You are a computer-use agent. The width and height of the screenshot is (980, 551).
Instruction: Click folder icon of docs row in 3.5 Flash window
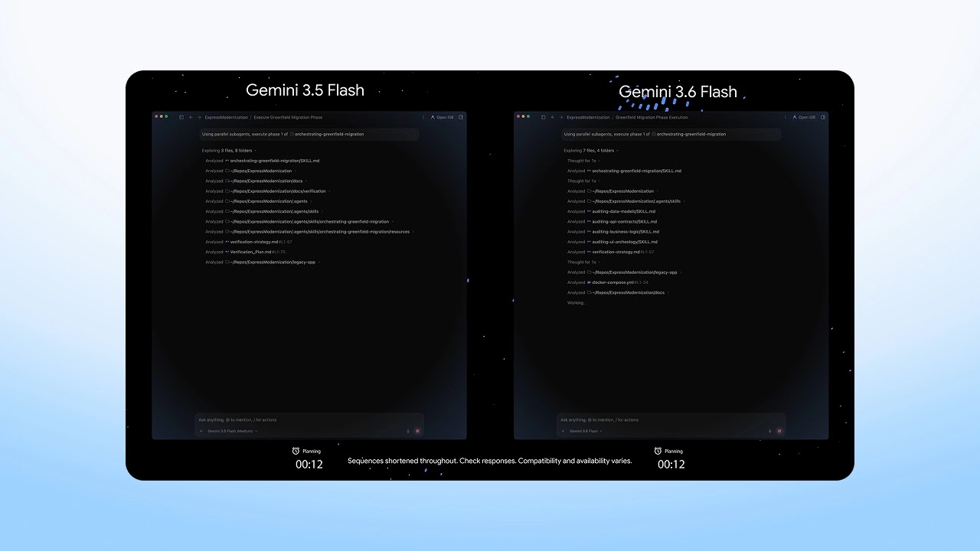tap(227, 181)
